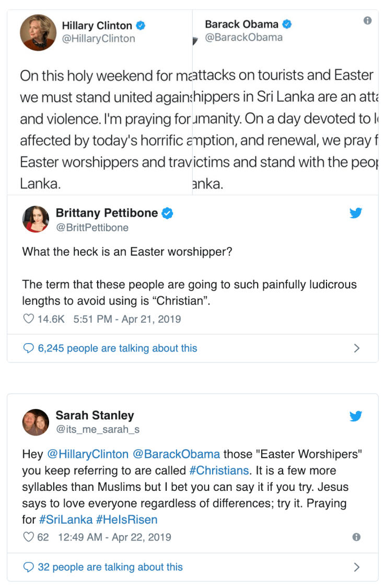The image size is (384, 588).
Task: Click the Twitter bird on Brittany Pettibone's tweet
Action: point(356,213)
